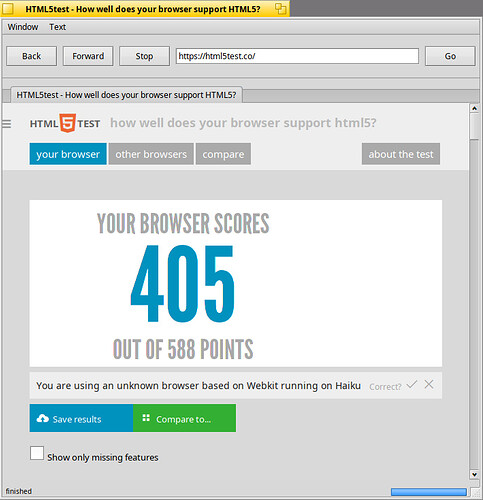The height and width of the screenshot is (500, 483).
Task: Click the scrollbar up arrow
Action: [474, 108]
